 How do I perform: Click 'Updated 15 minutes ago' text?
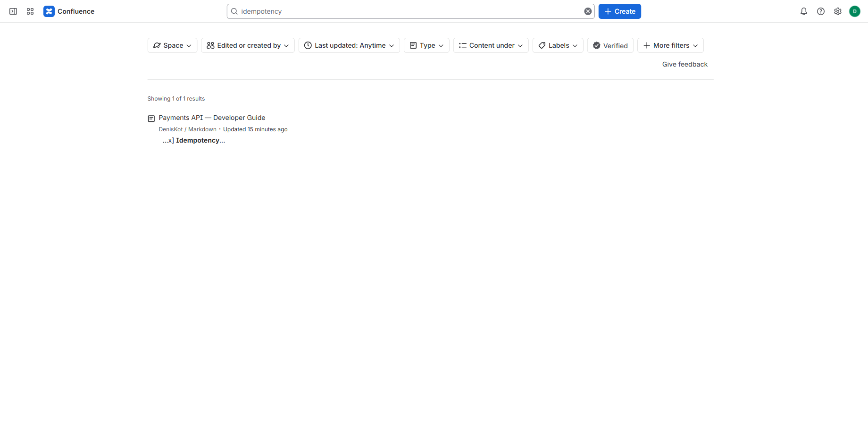point(255,129)
